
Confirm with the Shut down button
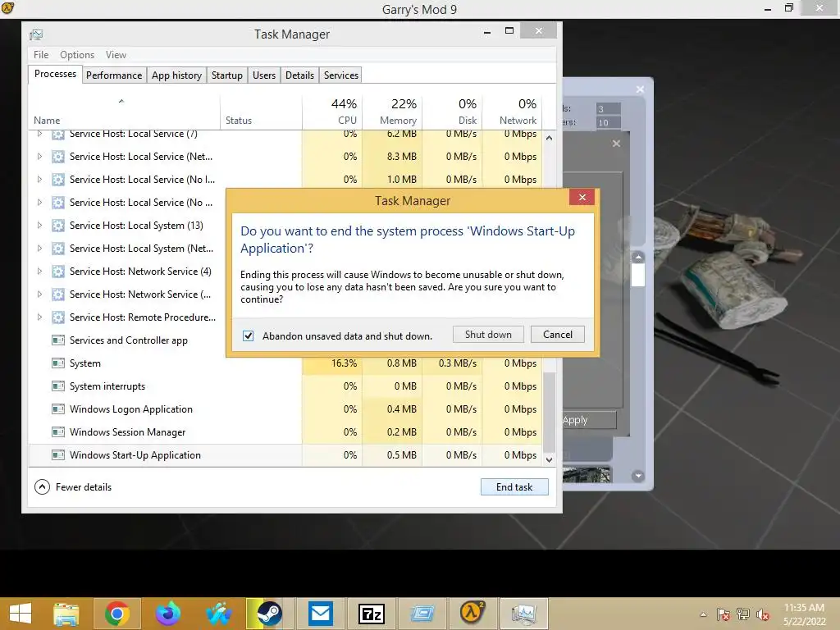(x=488, y=335)
